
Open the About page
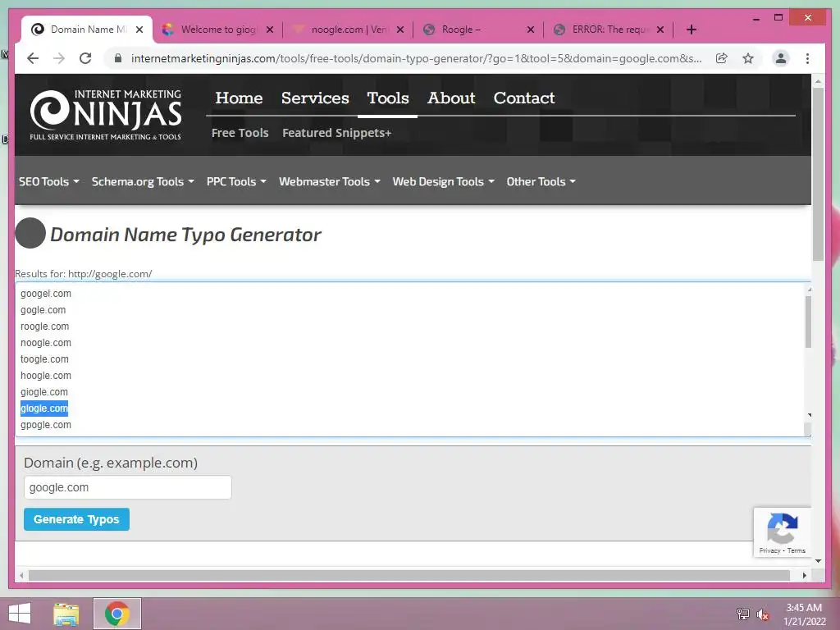click(451, 98)
